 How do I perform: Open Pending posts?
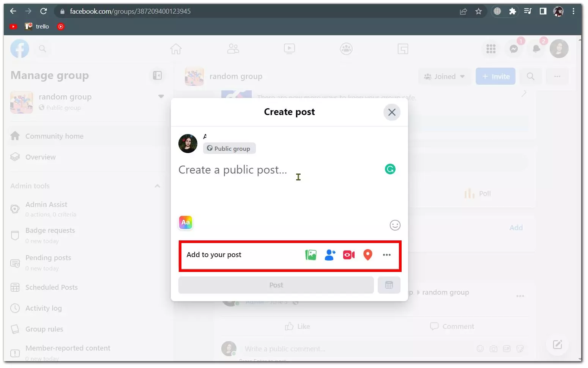coord(87,262)
